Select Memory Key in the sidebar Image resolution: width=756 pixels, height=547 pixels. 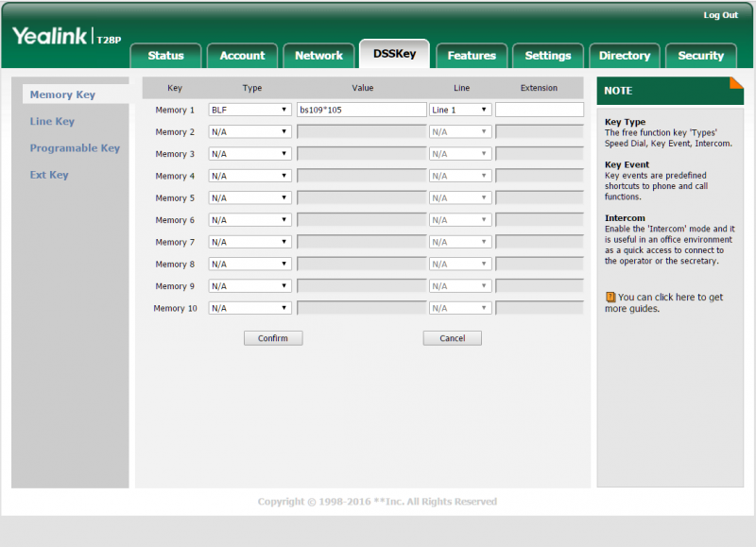(62, 94)
